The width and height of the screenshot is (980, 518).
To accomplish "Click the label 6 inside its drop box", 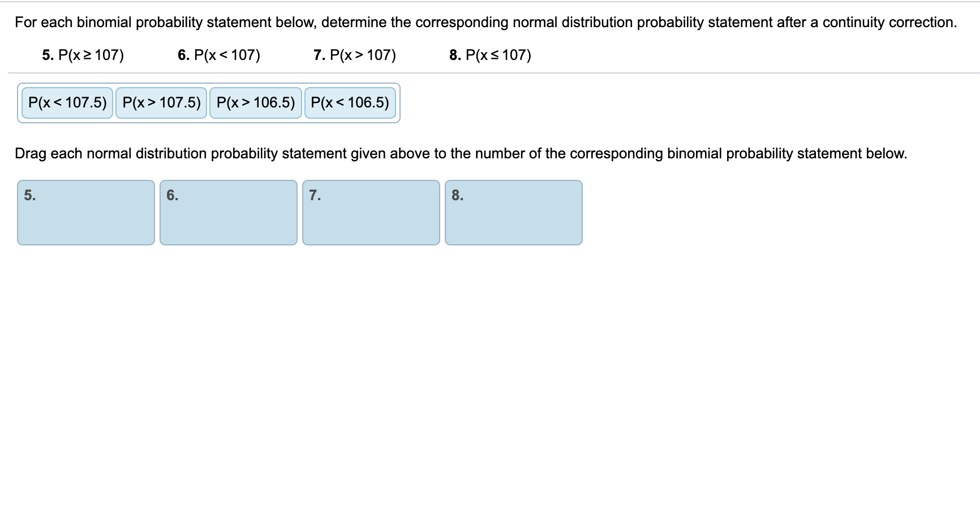I will coord(171,196).
